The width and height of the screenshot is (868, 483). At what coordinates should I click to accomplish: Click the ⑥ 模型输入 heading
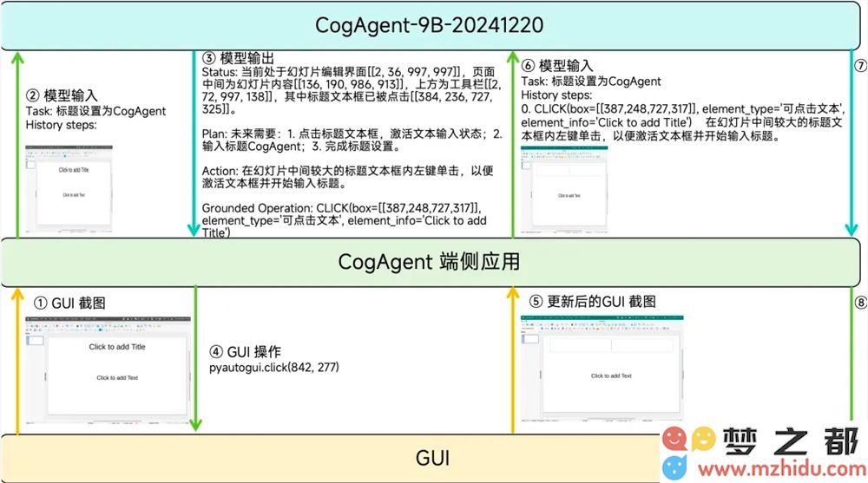557,66
